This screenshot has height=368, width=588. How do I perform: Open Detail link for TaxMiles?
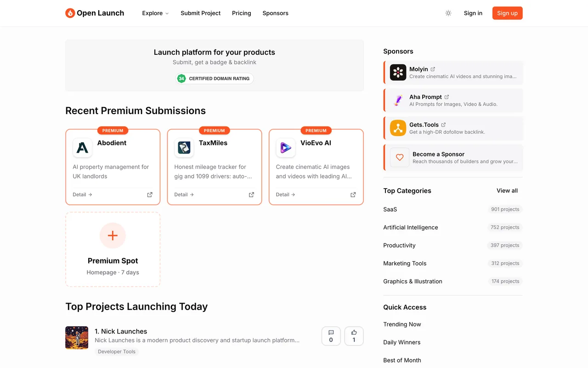click(x=184, y=195)
